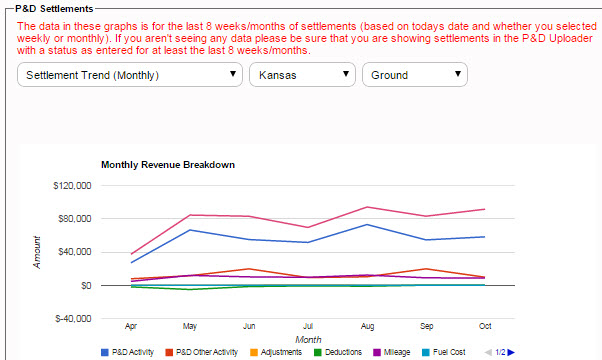Viewport: 602px width, 360px height.
Task: Click the $0 axis value
Action: click(86, 286)
